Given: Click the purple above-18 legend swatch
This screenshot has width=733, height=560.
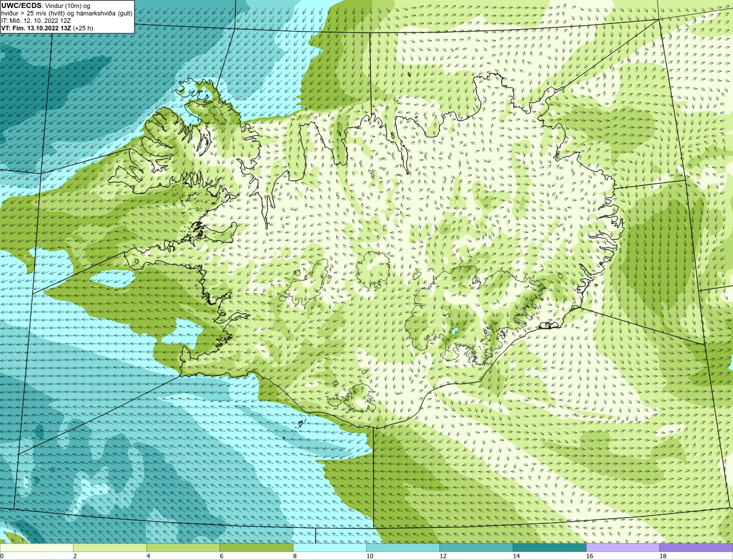Looking at the screenshot, I should [696, 548].
